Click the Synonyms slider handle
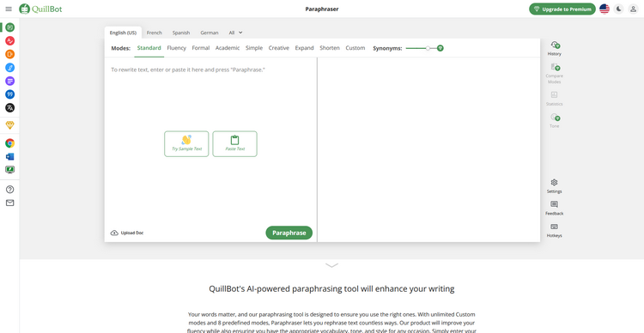Screen dimensions: 644x333 click(x=428, y=48)
